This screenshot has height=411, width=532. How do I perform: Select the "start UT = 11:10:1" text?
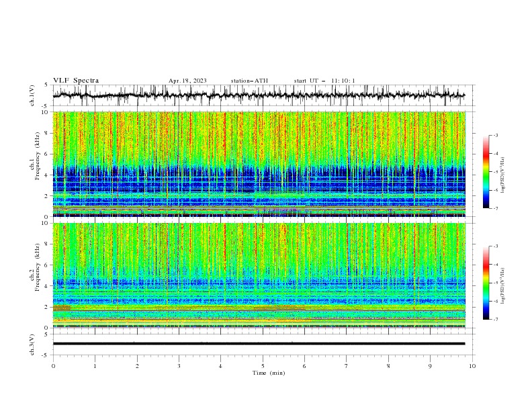[x=324, y=81]
